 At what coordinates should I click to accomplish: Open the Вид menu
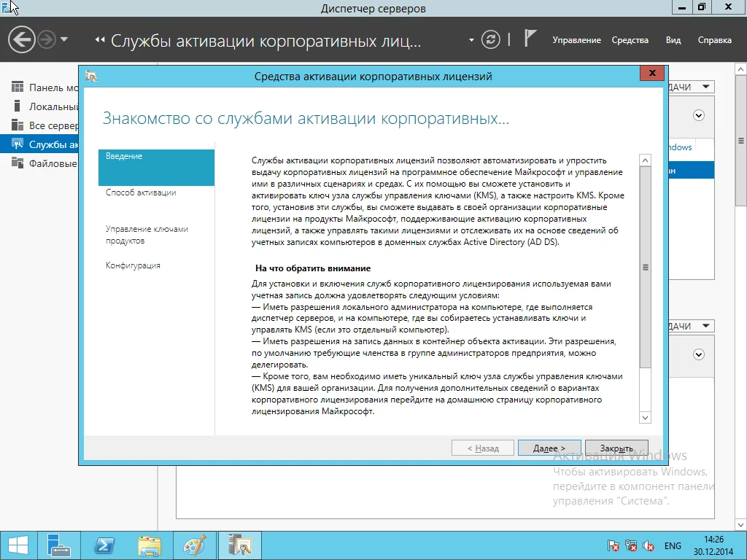[x=673, y=40]
